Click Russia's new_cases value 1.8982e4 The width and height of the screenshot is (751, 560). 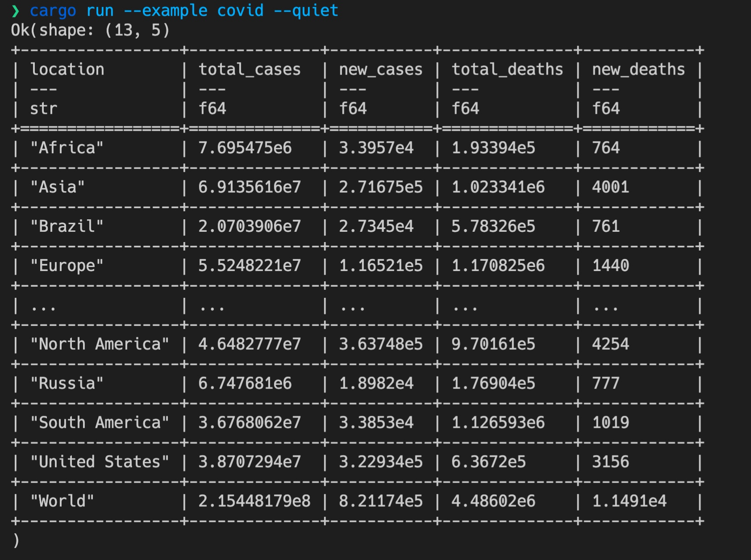[376, 384]
